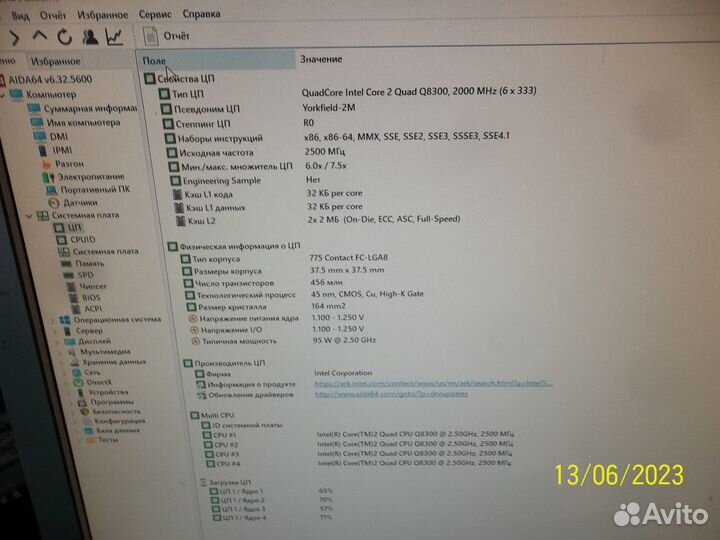Select the Системная плата child item
The width and height of the screenshot is (720, 540).
click(x=105, y=252)
